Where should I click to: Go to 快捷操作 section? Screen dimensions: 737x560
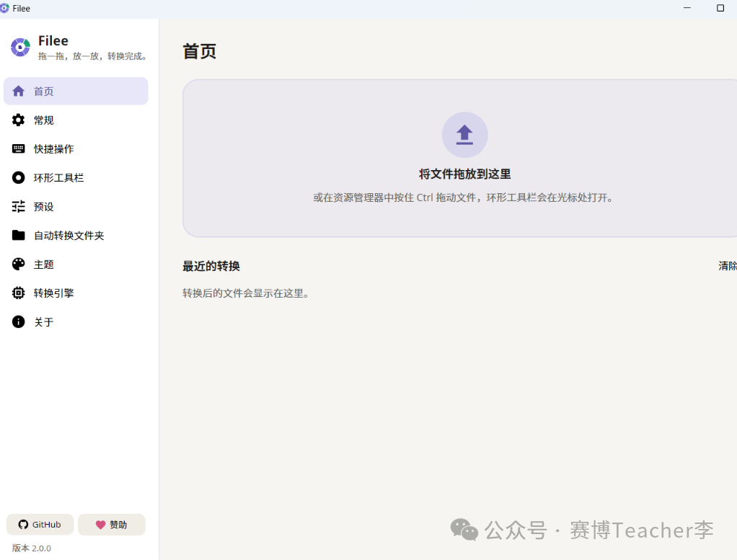click(76, 149)
